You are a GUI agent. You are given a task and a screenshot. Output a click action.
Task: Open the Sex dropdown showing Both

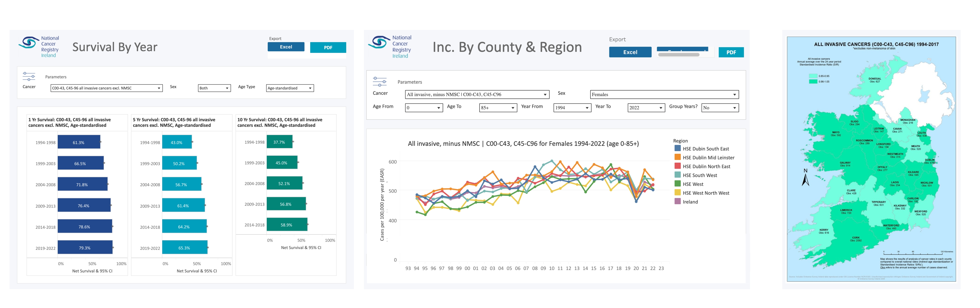pos(214,88)
